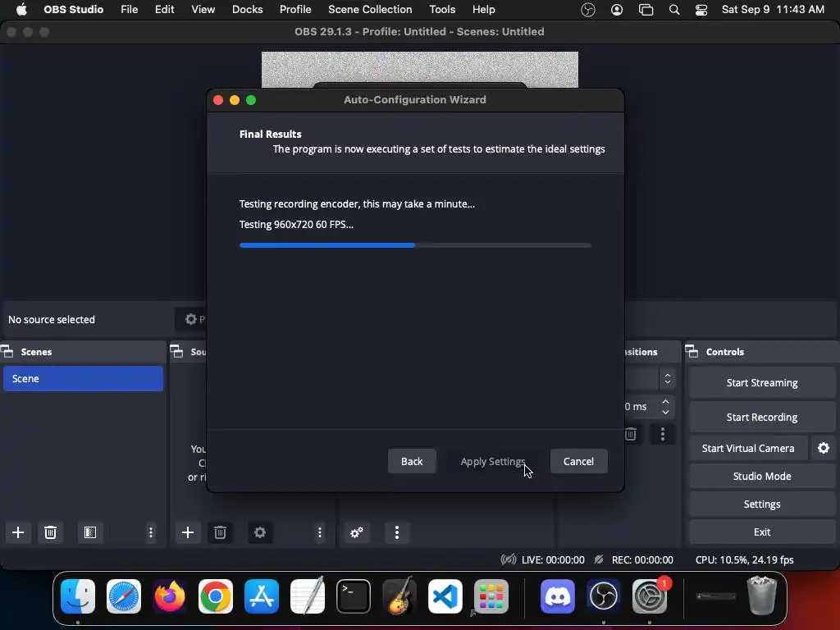Remove selected scene with trash icon
840x630 pixels.
(50, 532)
